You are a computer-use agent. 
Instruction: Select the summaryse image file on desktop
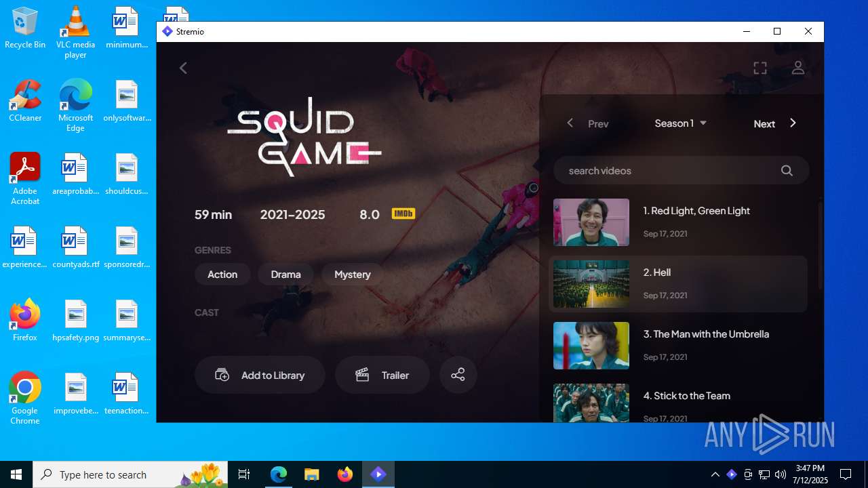127,320
